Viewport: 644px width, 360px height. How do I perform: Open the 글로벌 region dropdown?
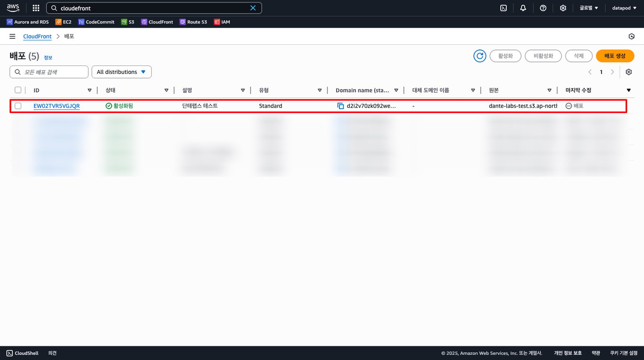click(589, 8)
